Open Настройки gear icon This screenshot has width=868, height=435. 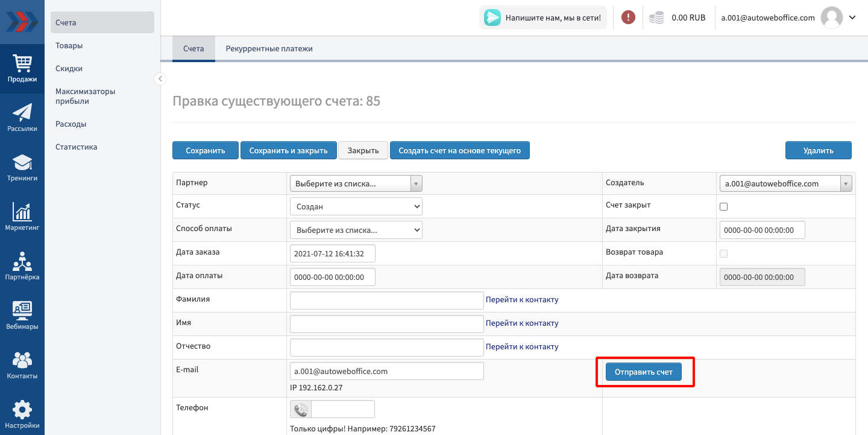point(22,414)
